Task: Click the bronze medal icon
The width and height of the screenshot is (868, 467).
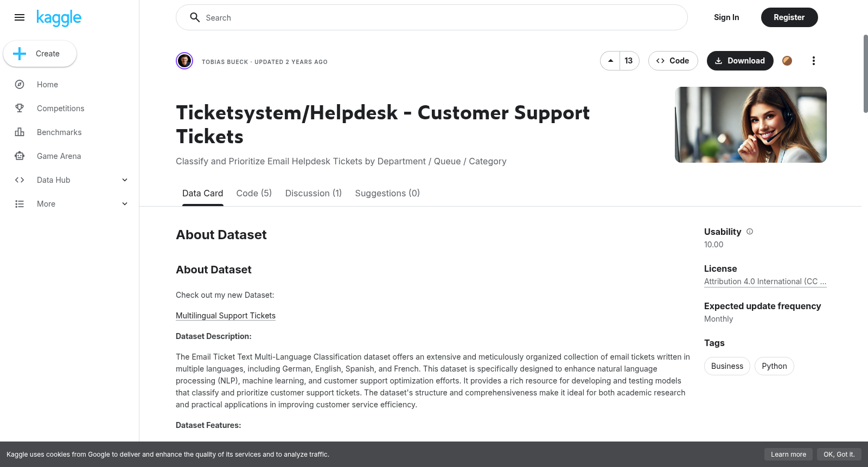Action: coord(787,61)
